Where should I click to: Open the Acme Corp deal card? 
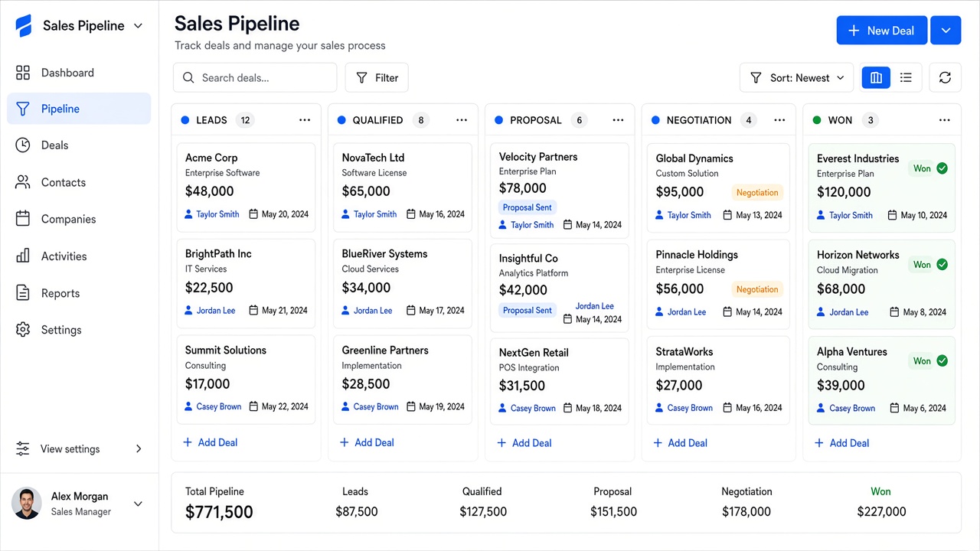246,186
